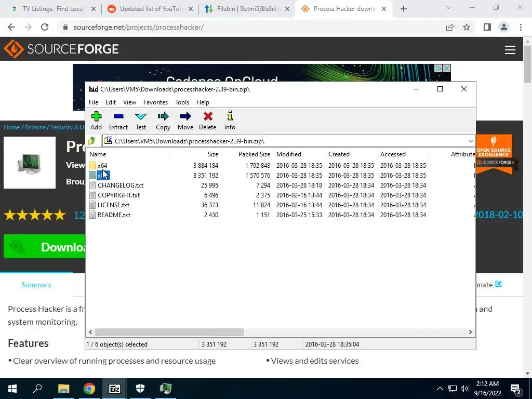Follow the Browse breadcrumb link
Screen dimensions: 532x399
tap(35, 127)
